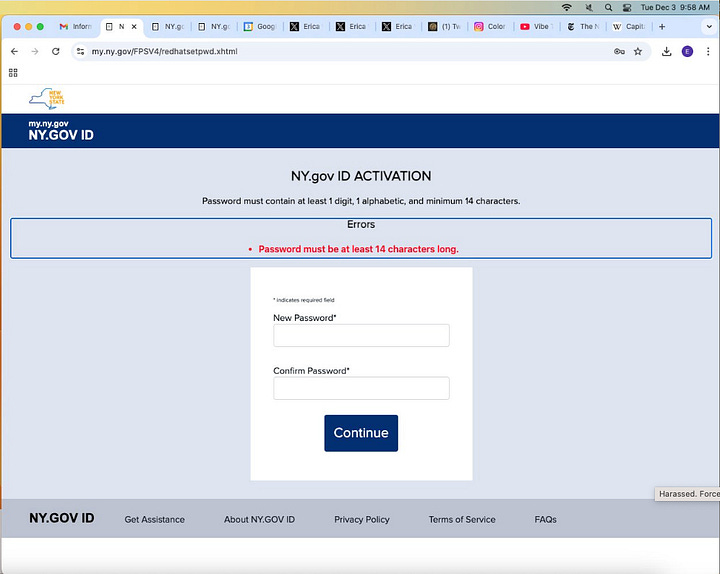Click the NY.gov ID ACTIVATION heading
The height and width of the screenshot is (574, 720).
361,176
